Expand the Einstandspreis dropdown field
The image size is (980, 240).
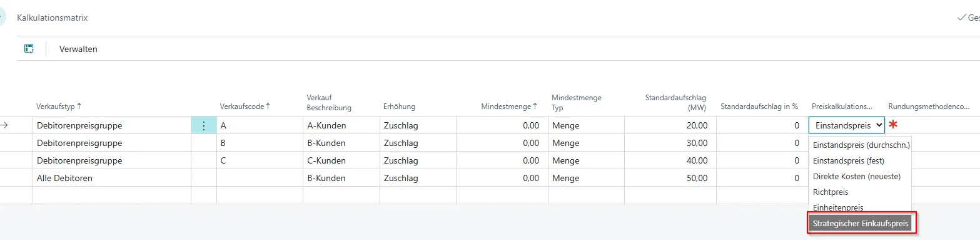pos(847,125)
